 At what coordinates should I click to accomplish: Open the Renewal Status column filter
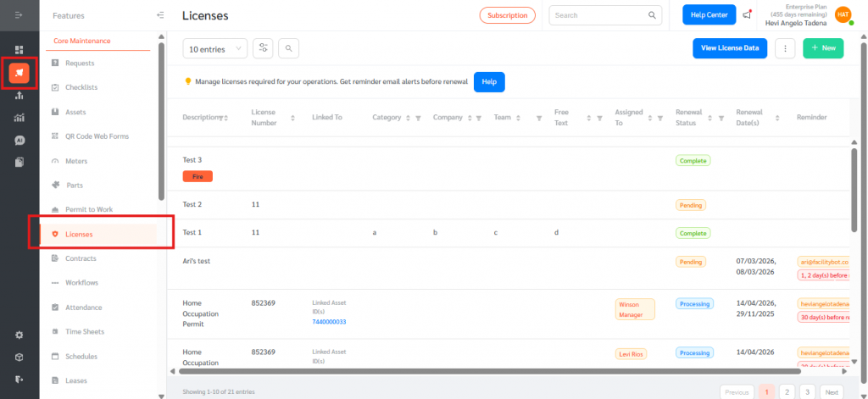tap(721, 118)
